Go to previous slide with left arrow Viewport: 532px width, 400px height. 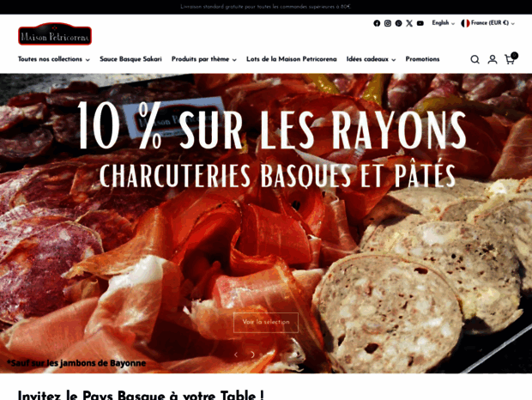click(236, 355)
